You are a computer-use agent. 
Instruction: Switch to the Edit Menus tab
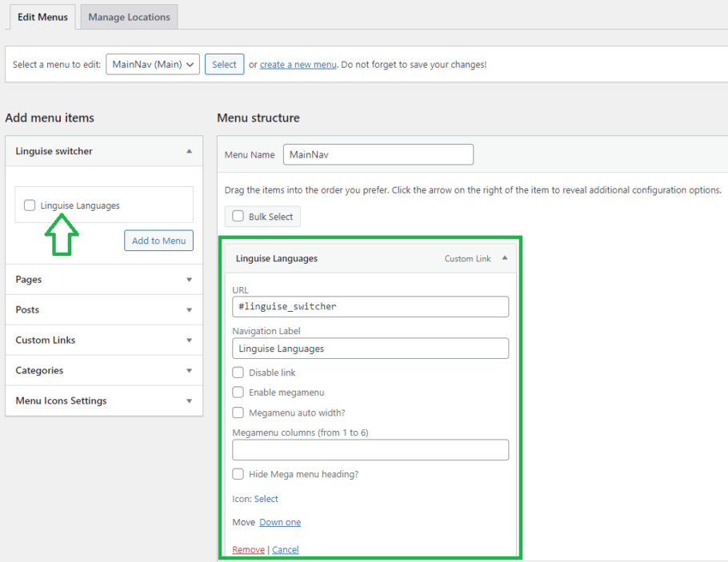click(42, 17)
